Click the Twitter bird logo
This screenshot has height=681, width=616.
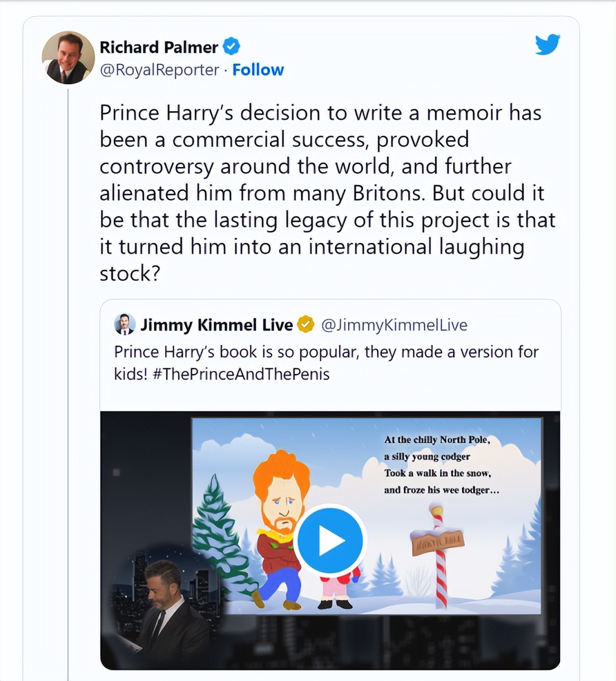pos(547,45)
